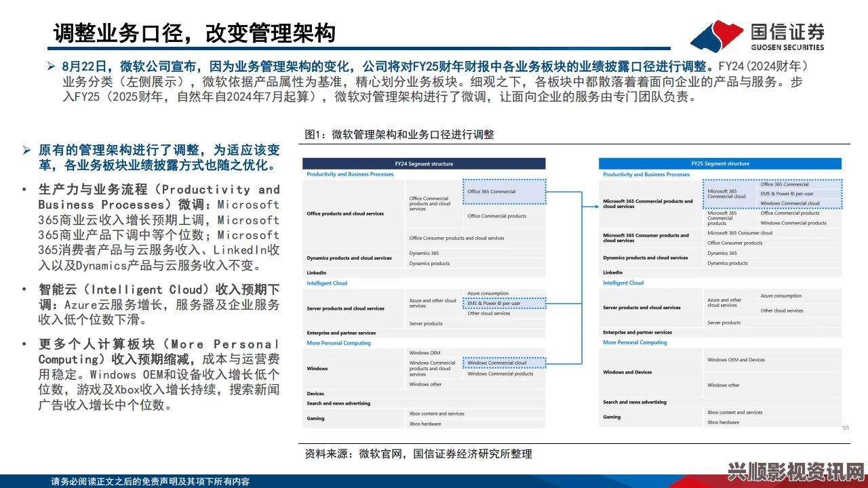
Task: Click FY24 dashed box 'EMS & Power BI per-user'
Action: [505, 303]
